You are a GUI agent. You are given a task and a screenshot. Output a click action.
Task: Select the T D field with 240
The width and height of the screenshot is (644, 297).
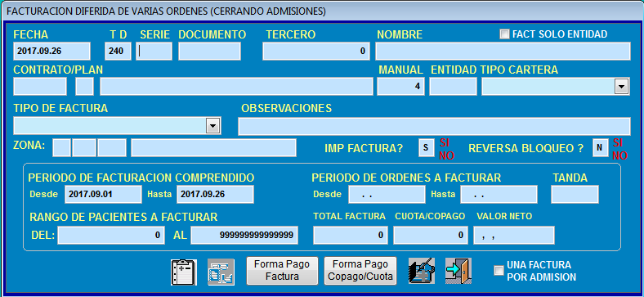click(118, 52)
